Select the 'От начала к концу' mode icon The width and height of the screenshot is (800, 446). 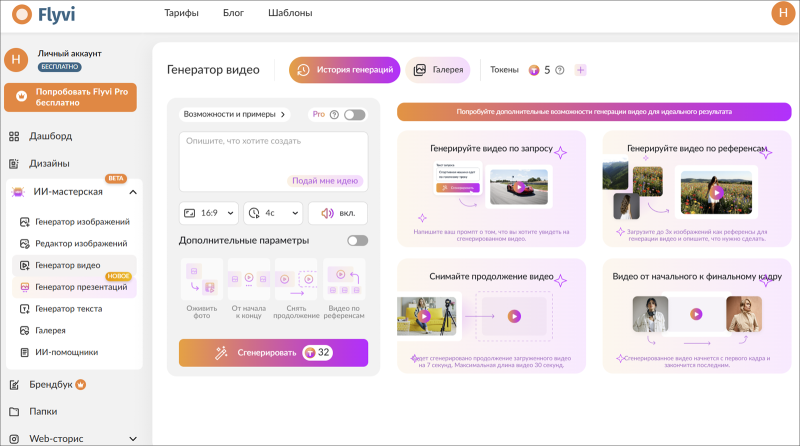point(249,280)
